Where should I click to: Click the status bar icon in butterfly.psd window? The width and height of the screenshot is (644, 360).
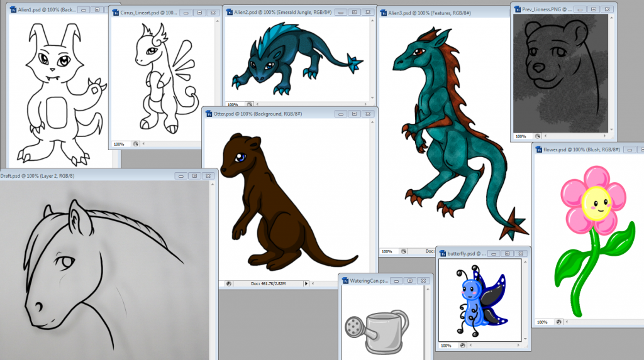point(462,346)
